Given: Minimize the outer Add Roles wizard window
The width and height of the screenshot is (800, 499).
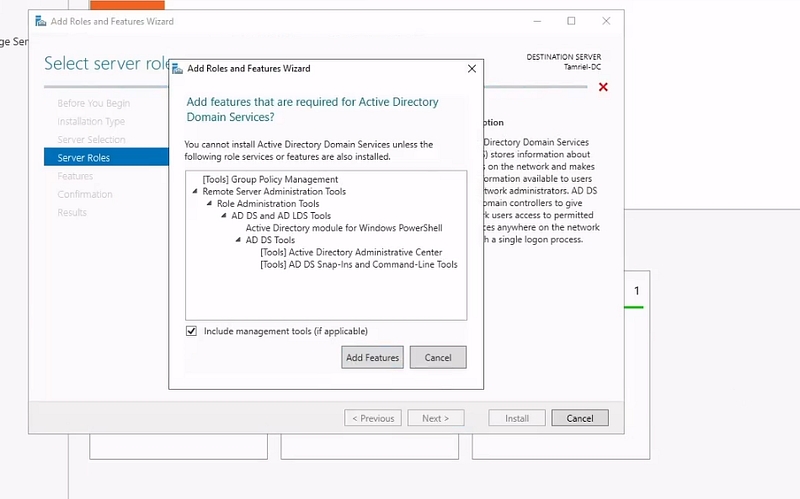Looking at the screenshot, I should pos(537,21).
